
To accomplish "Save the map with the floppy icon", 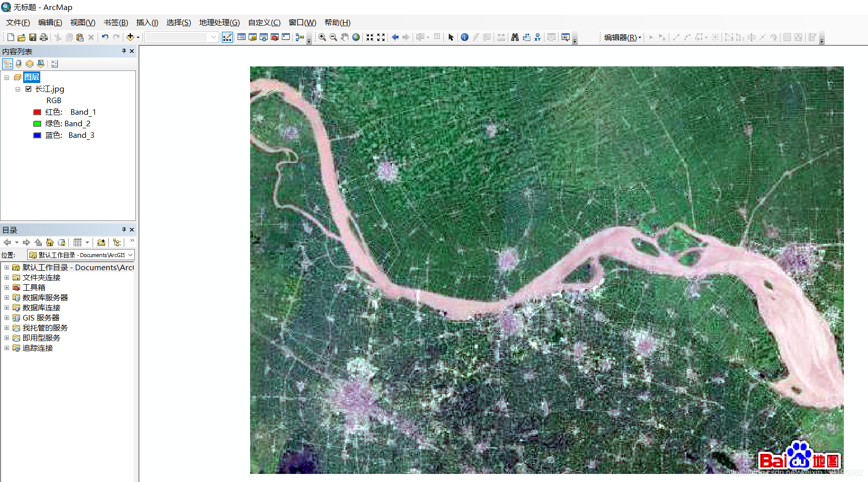I will click(33, 37).
